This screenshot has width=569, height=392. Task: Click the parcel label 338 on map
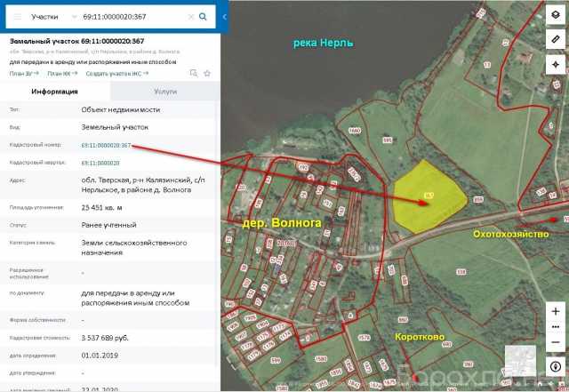(x=461, y=272)
